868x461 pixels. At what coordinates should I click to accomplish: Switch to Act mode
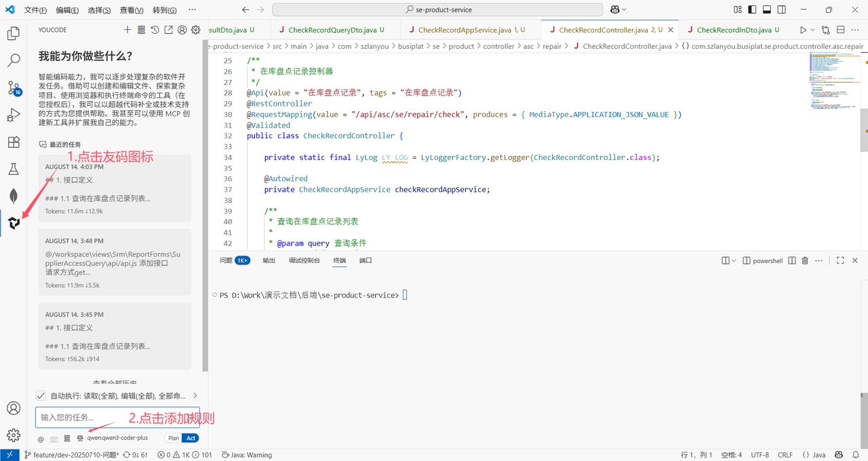(191, 438)
